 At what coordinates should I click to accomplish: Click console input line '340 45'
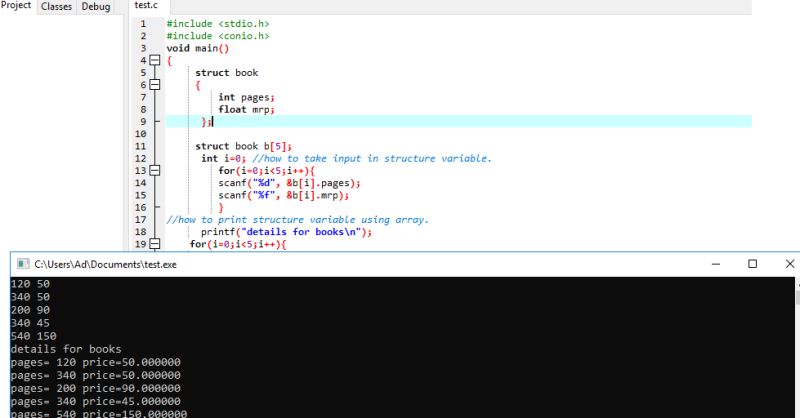click(x=30, y=323)
